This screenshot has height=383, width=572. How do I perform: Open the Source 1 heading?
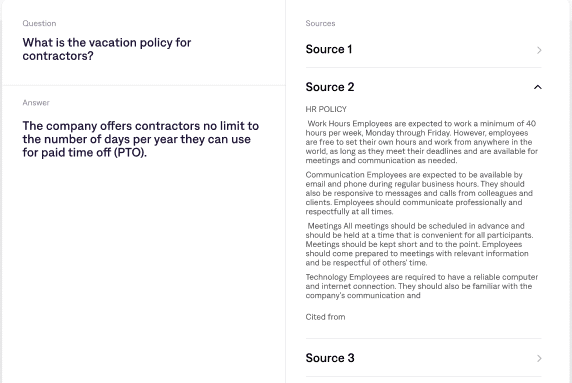pos(329,49)
